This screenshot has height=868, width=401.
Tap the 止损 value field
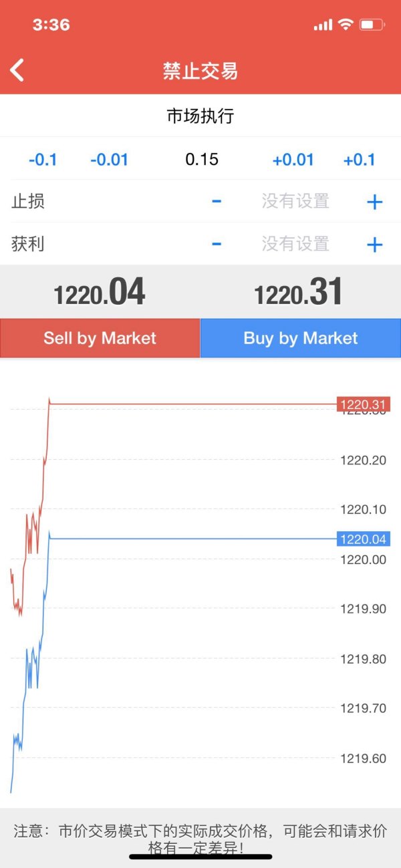(x=295, y=201)
